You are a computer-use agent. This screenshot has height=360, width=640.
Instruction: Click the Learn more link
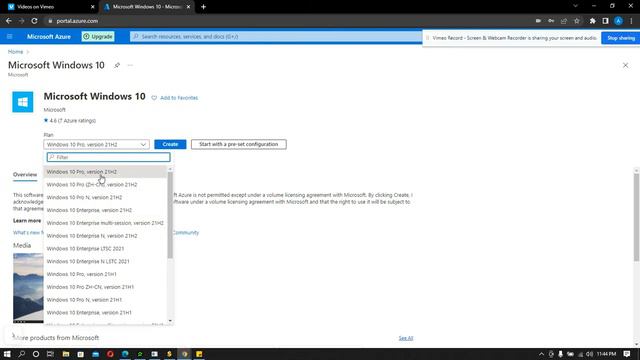tap(27, 221)
